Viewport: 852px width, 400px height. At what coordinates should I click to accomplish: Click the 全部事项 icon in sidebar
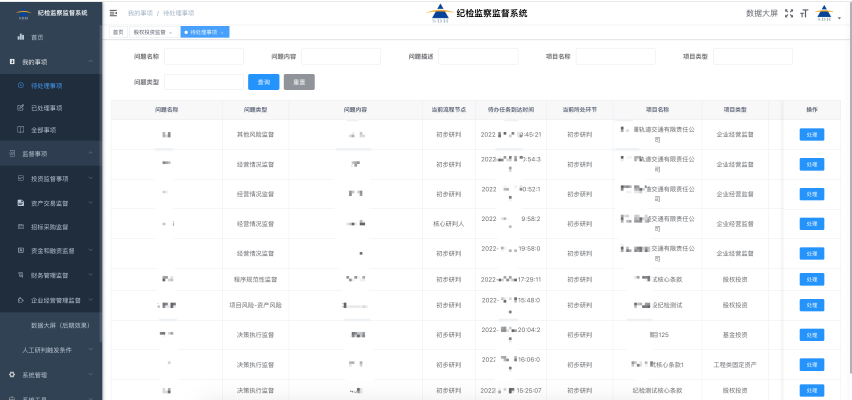click(x=21, y=130)
